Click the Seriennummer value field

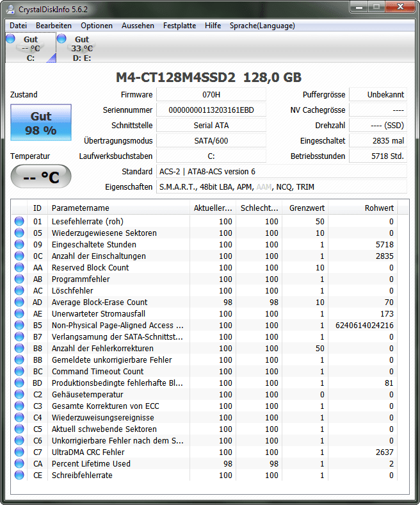point(211,110)
